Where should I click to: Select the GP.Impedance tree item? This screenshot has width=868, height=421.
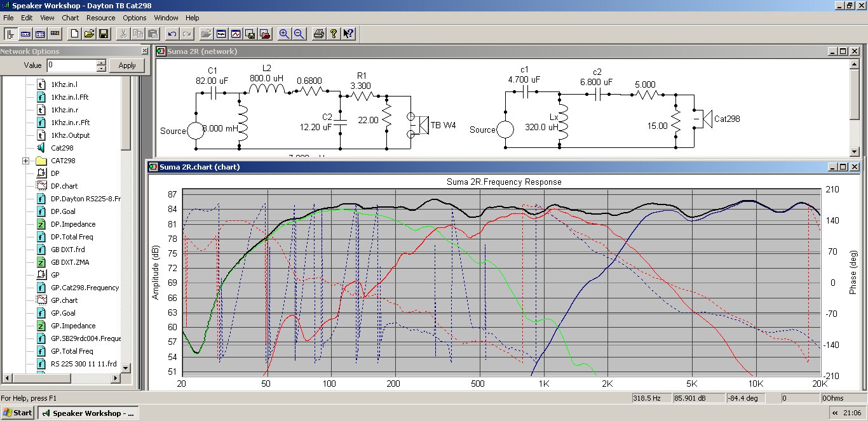point(73,326)
